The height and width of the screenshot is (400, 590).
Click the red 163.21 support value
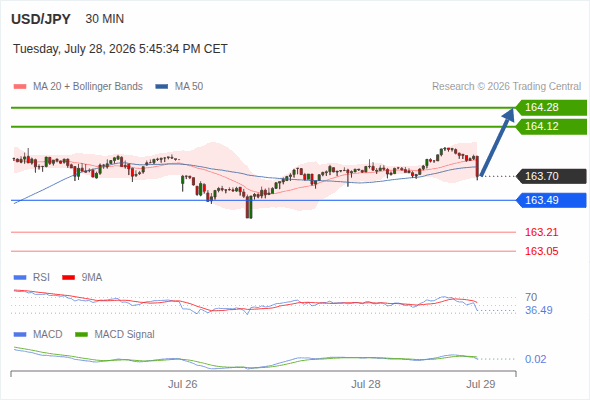coord(541,232)
